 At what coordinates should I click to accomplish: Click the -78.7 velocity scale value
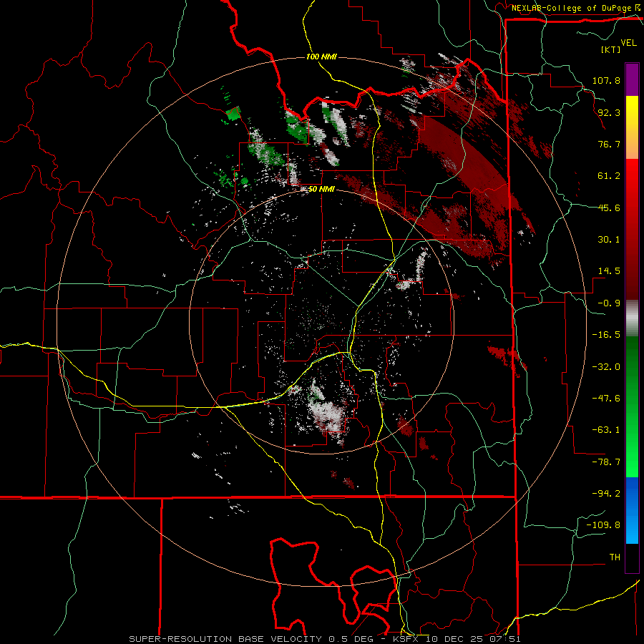click(x=606, y=462)
